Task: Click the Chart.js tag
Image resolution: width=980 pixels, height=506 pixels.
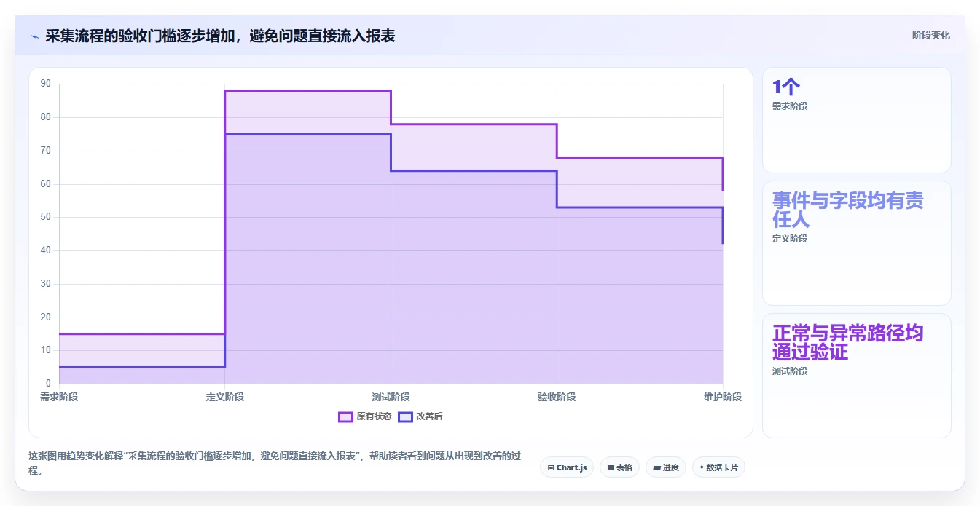Action: [567, 467]
